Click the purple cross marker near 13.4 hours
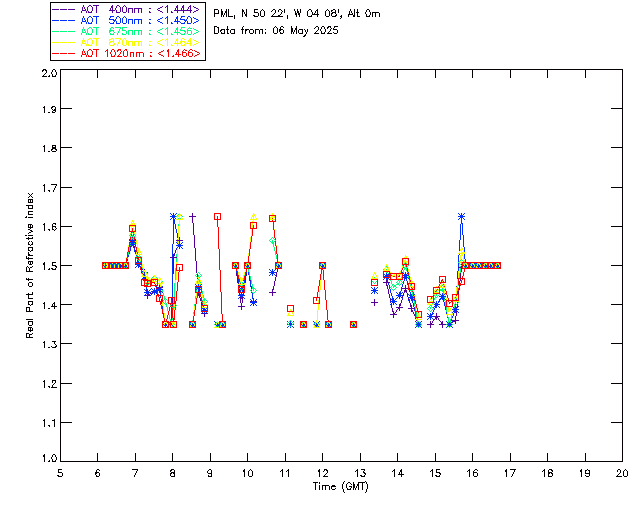Screen dimensions: 640x512 click(374, 303)
